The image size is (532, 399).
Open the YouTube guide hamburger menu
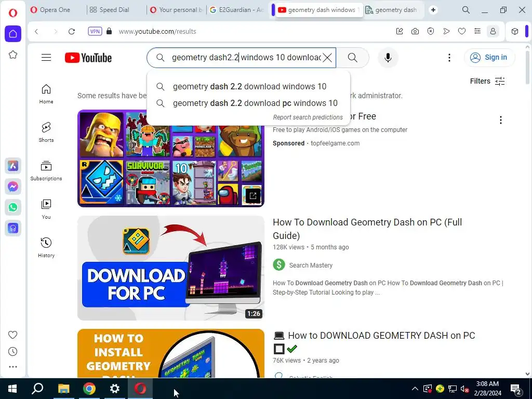pyautogui.click(x=46, y=58)
